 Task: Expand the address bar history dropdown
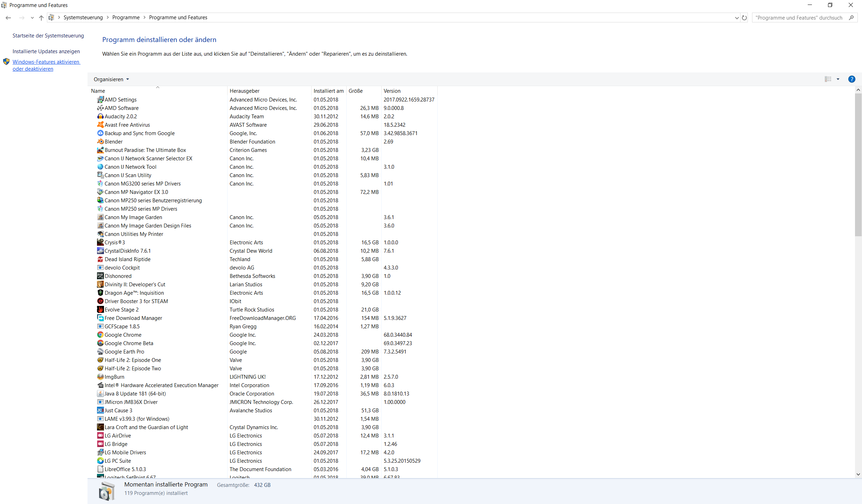(x=737, y=17)
